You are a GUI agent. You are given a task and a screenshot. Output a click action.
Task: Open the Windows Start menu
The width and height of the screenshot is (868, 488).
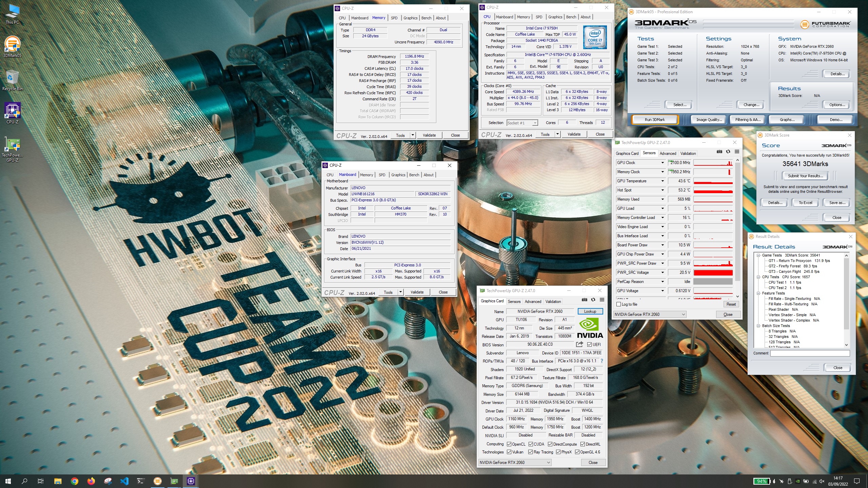tap(8, 481)
